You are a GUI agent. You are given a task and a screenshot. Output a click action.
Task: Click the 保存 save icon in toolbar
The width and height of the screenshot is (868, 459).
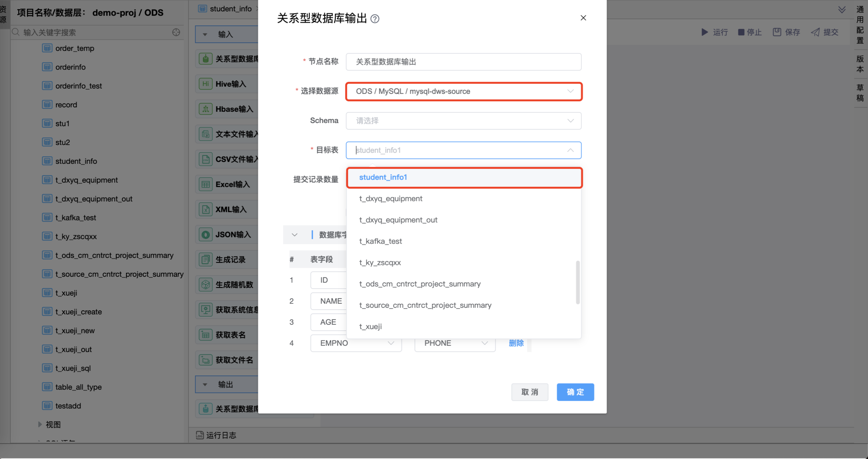pyautogui.click(x=777, y=32)
